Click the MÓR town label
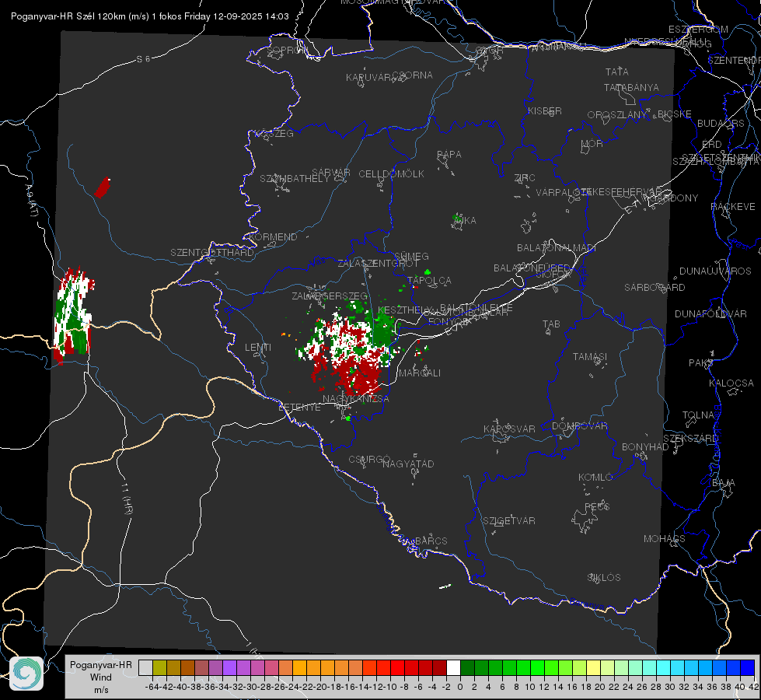Image resolution: width=761 pixels, height=700 pixels. pyautogui.click(x=592, y=144)
